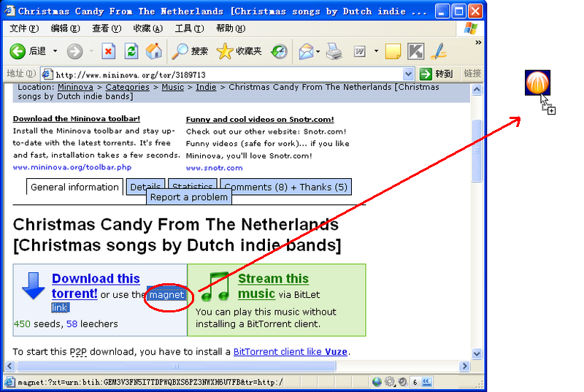584x392 pixels.
Task: Switch to the Statistics tab
Action: pos(193,184)
